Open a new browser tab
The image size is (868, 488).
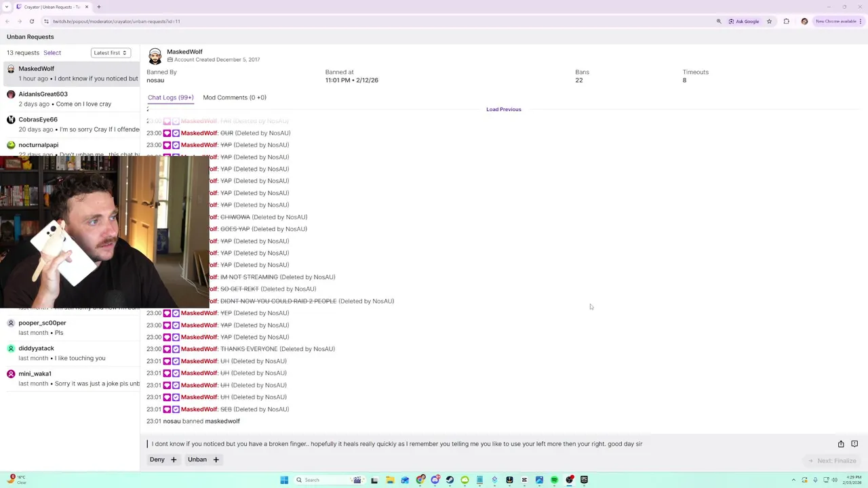click(x=98, y=7)
